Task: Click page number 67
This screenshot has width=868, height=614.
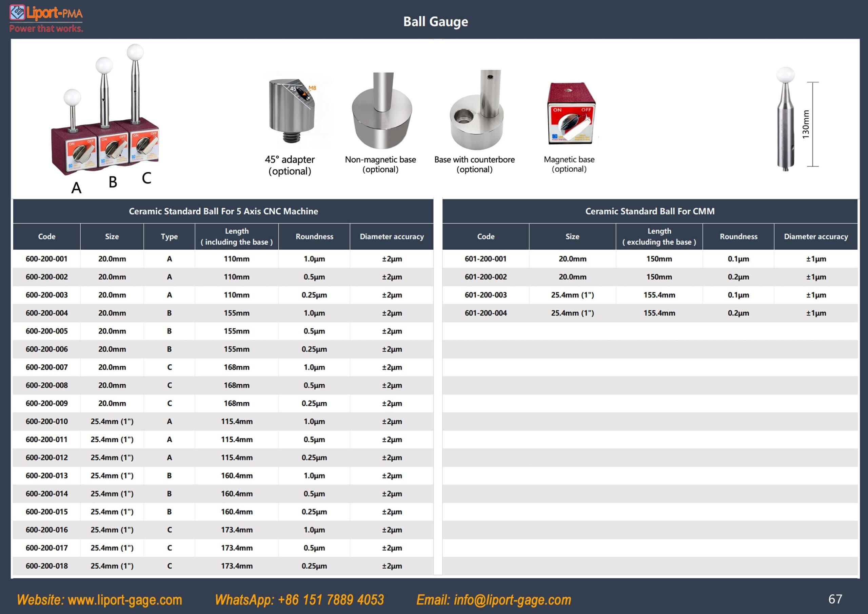Action: click(x=835, y=599)
